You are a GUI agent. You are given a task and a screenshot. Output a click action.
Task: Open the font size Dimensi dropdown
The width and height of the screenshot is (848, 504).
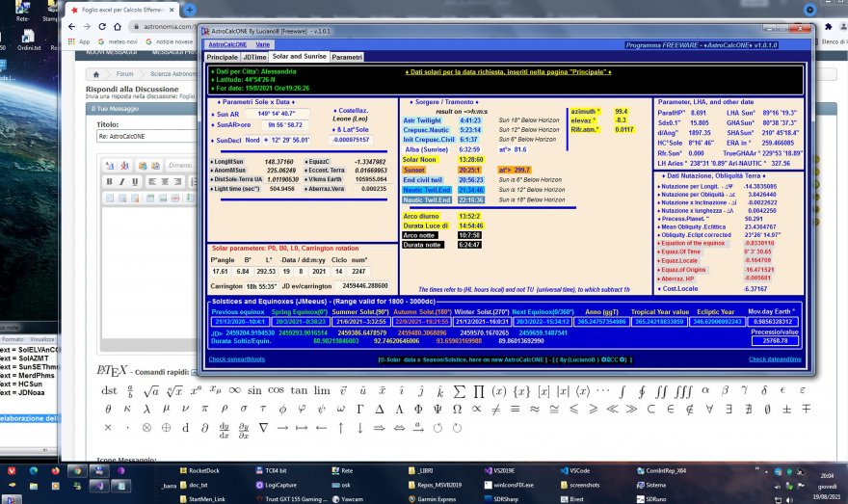[181, 166]
